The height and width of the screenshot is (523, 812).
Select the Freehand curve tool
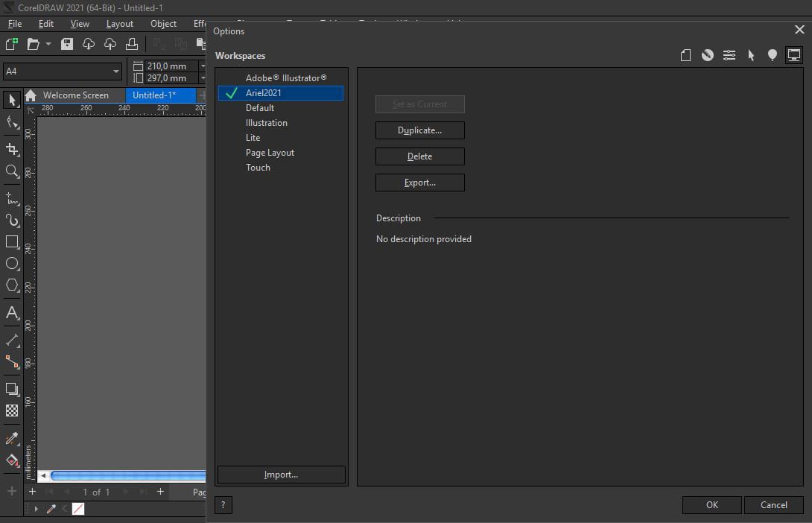12,199
